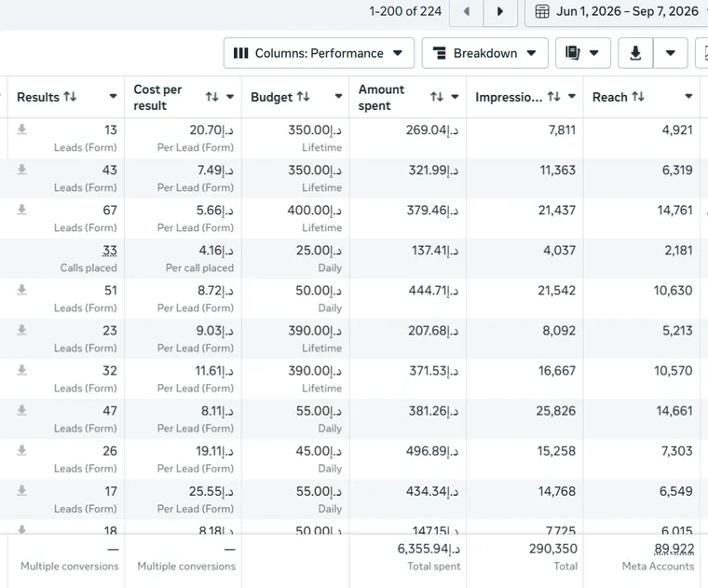Click the 1-200 of 224 pagination text
Screen dimensions: 708x588
pyautogui.click(x=405, y=11)
